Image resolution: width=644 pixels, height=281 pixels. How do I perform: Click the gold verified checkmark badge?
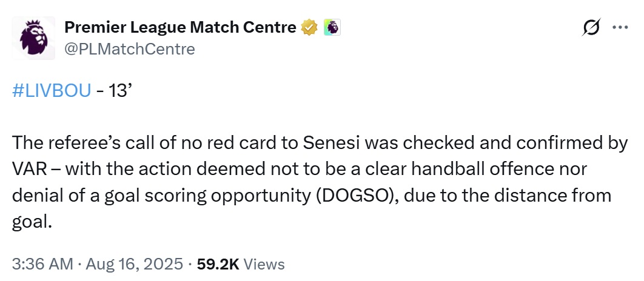click(309, 27)
